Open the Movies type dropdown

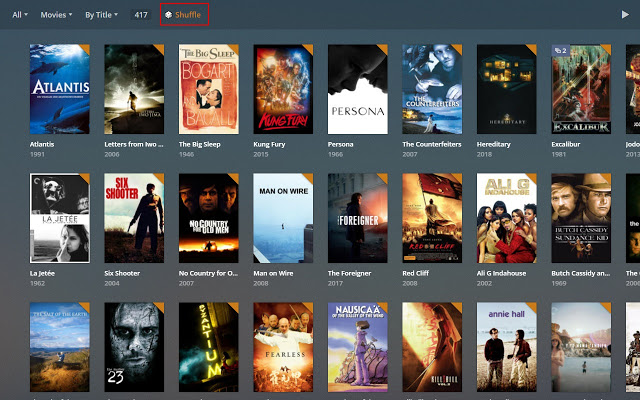coord(56,15)
